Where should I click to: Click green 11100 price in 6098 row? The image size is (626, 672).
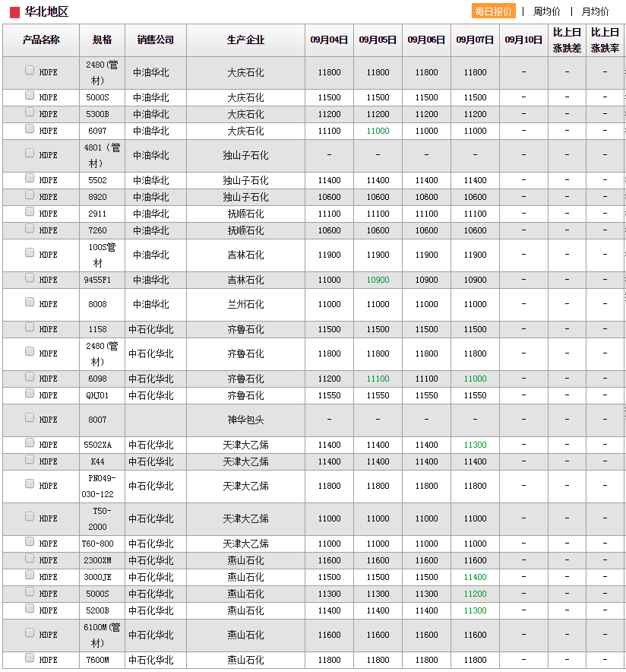pos(378,379)
